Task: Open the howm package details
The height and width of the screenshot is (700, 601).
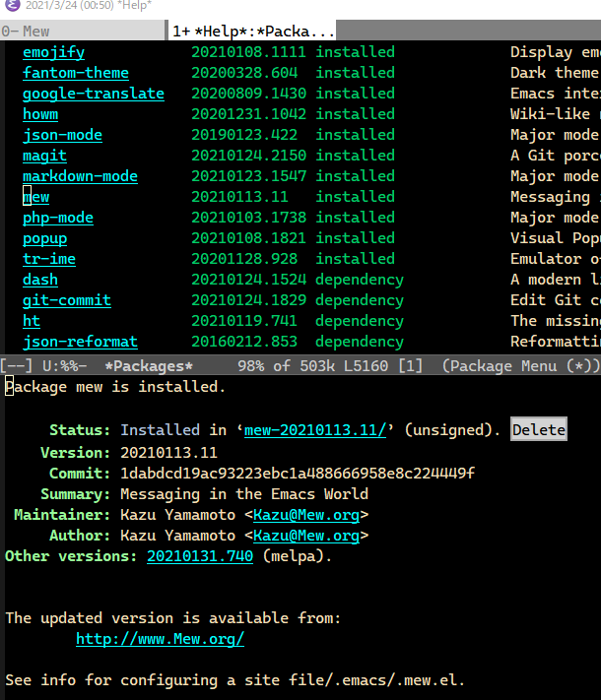Action: click(40, 114)
